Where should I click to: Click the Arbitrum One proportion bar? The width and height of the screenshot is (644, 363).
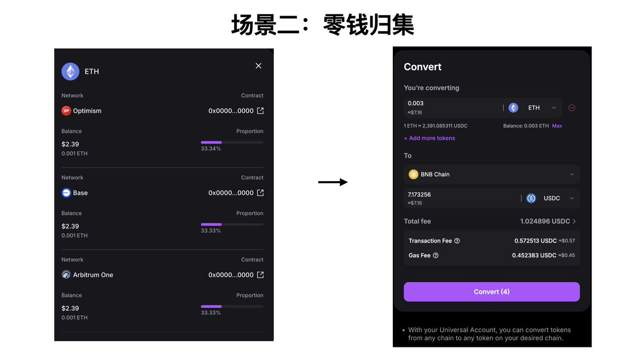coord(232,306)
